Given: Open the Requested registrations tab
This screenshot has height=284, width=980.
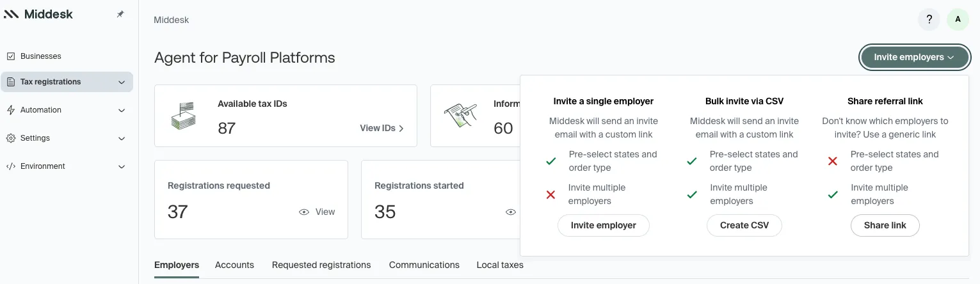Looking at the screenshot, I should [x=321, y=265].
